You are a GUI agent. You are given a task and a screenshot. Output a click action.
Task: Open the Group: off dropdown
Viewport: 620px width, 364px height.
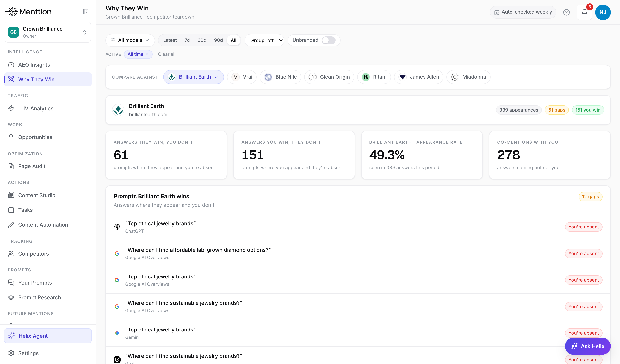tap(264, 40)
